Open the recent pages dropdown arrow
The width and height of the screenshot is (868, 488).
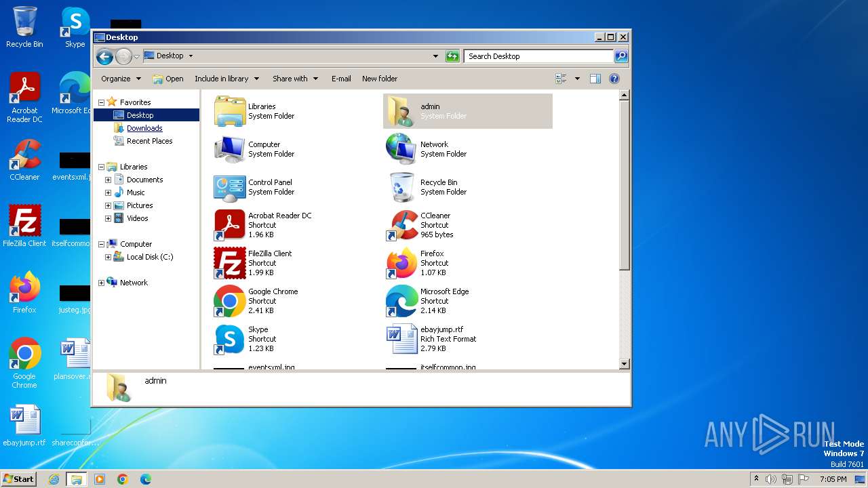pyautogui.click(x=136, y=56)
